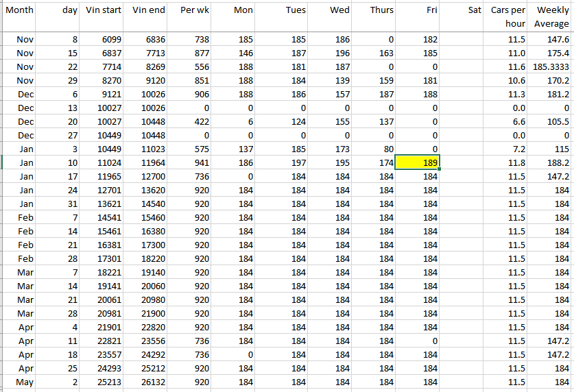Select the Vin start cell 25213
Screen dimensions: 574x392
[104, 382]
